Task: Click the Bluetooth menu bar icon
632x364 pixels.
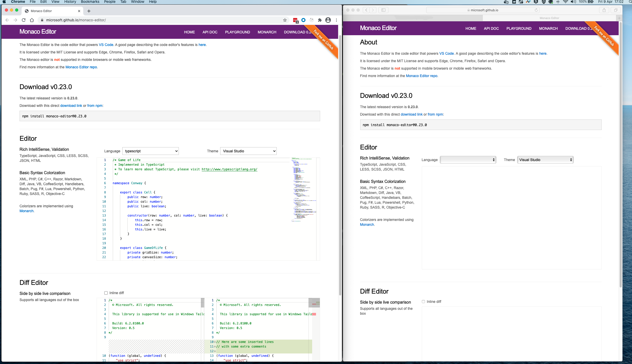Action: [558, 2]
